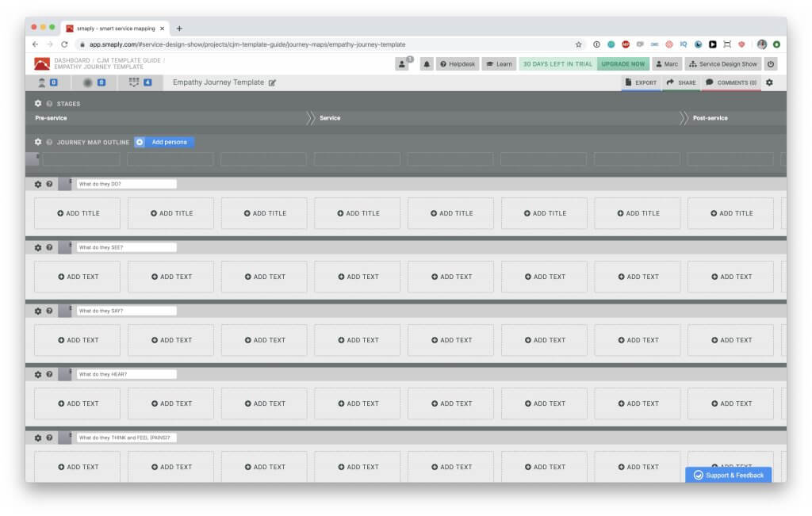Open the Journey Map Outline settings gear
Image resolution: width=812 pixels, height=516 pixels.
click(x=37, y=142)
